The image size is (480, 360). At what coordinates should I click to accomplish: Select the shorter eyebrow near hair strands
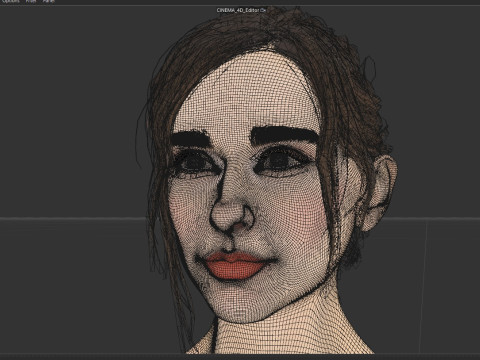[191, 139]
